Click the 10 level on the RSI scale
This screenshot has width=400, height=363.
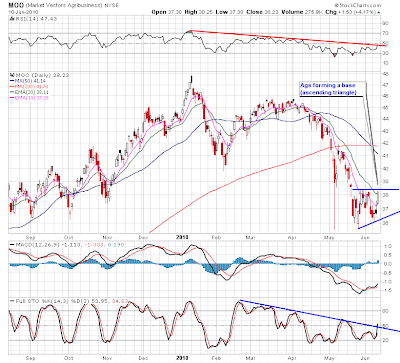(x=385, y=63)
